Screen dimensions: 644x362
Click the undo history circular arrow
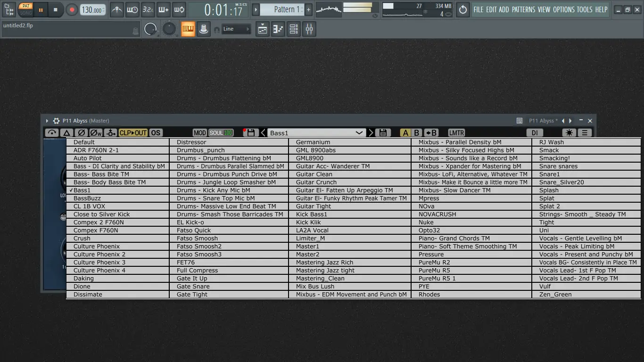point(463,9)
